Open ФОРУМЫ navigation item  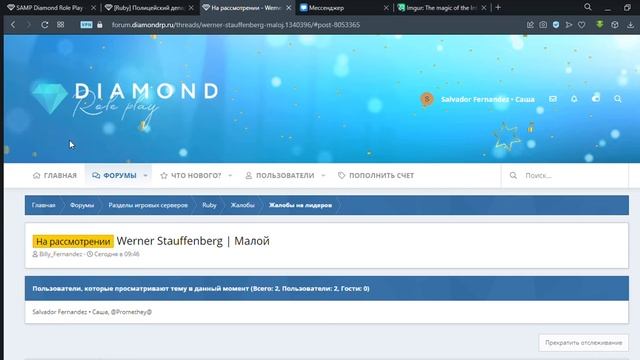114,176
